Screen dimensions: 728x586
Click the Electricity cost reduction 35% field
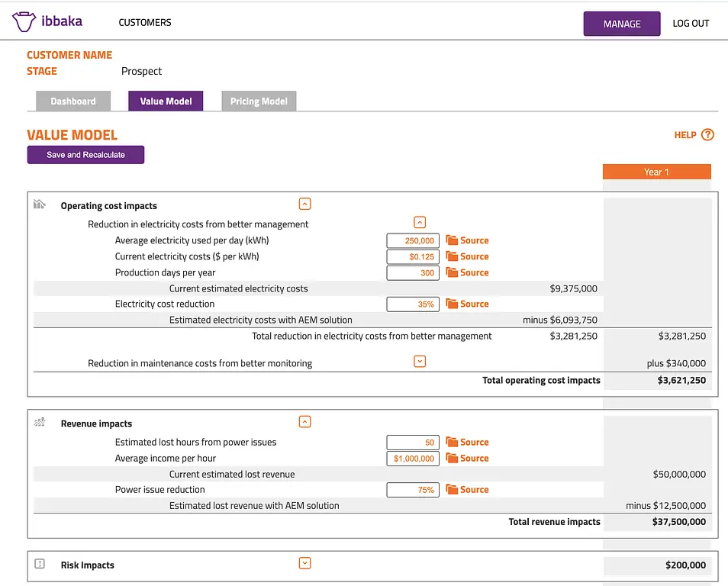pyautogui.click(x=413, y=304)
